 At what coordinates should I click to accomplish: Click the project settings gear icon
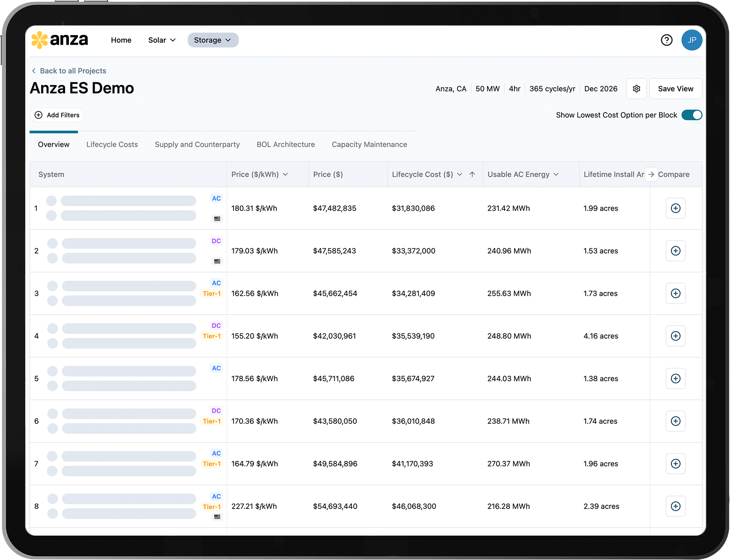pyautogui.click(x=636, y=89)
